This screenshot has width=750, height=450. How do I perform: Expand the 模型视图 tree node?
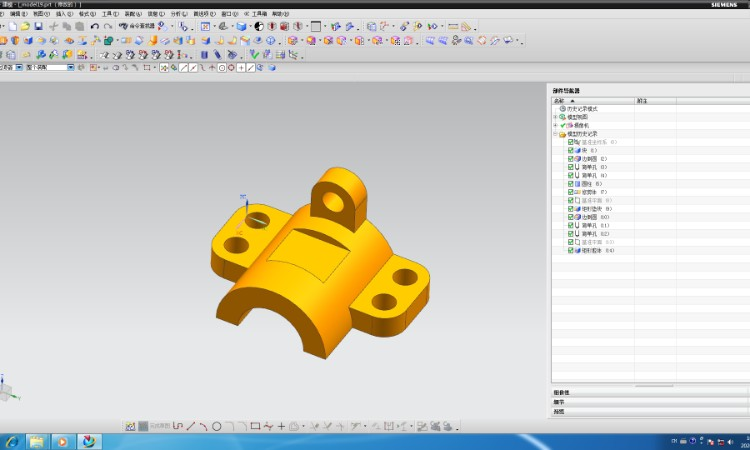555,117
